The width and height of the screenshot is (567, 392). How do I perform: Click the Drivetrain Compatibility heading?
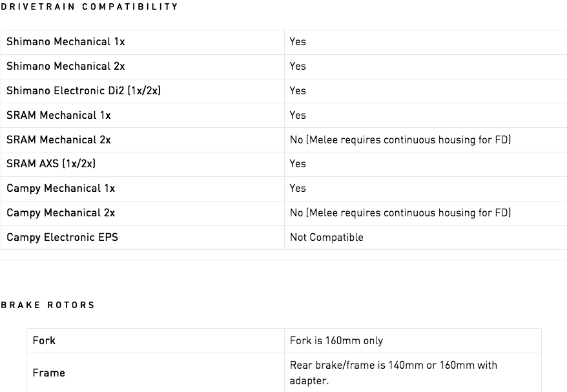[89, 6]
